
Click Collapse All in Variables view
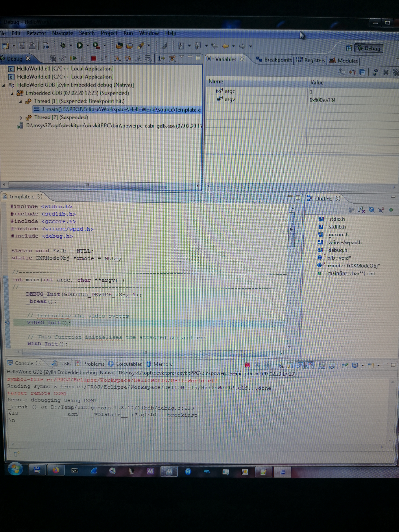pos(362,72)
